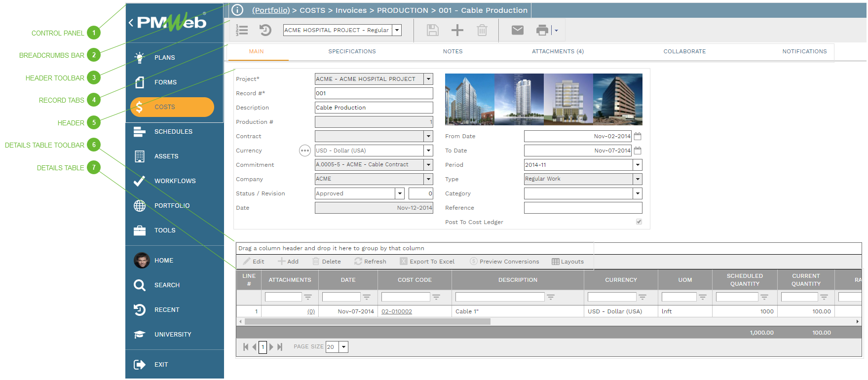Open cost code 02-010002 link
868x380 pixels.
396,311
